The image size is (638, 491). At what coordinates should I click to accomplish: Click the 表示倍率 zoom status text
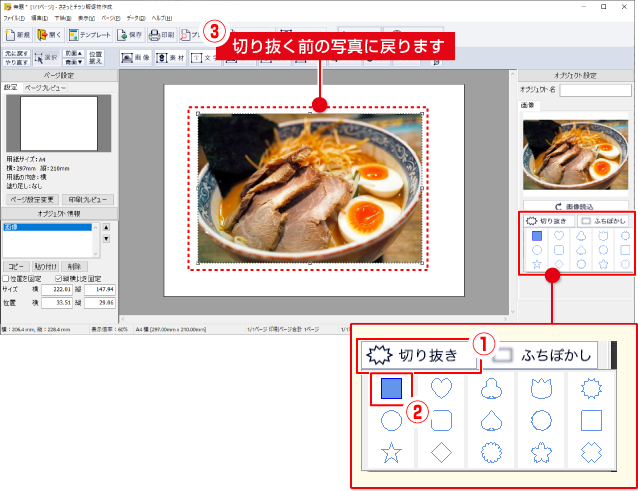point(109,329)
